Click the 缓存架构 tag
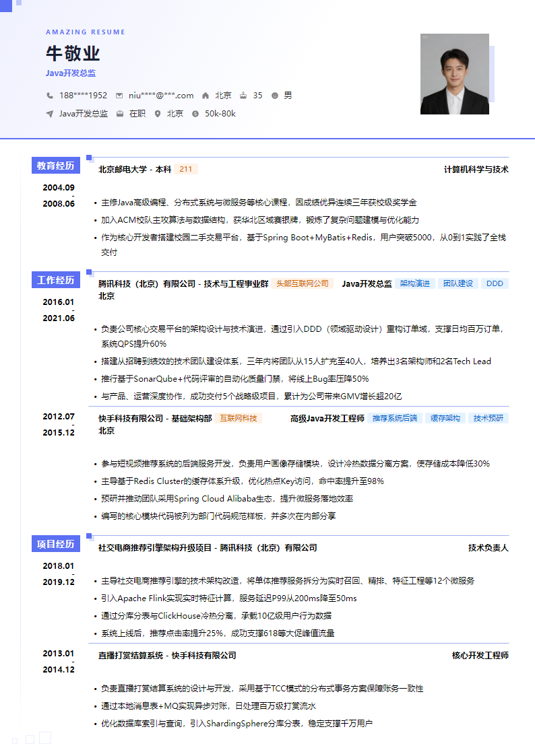 click(445, 418)
